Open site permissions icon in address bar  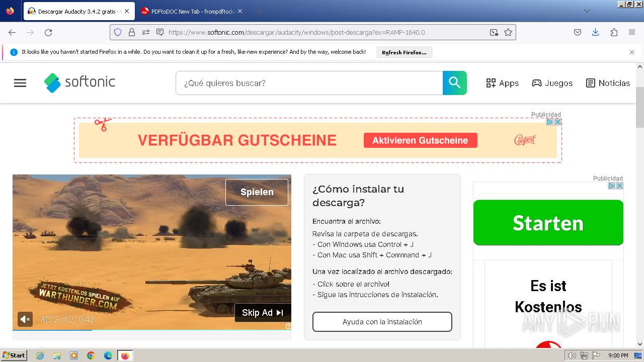click(x=146, y=32)
